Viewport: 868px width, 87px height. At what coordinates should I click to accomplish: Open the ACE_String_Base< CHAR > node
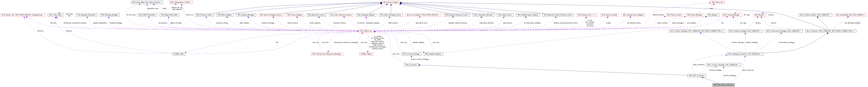click(181, 2)
